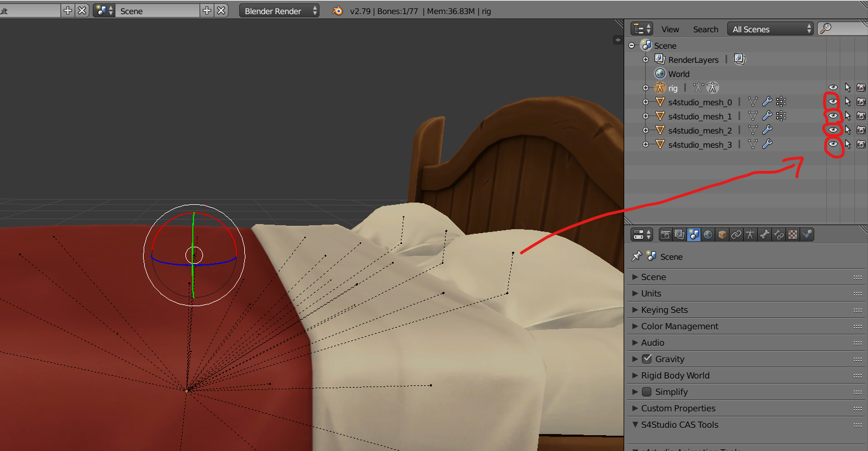The height and width of the screenshot is (451, 868).
Task: Add a new scene with the plus button
Action: tap(206, 11)
